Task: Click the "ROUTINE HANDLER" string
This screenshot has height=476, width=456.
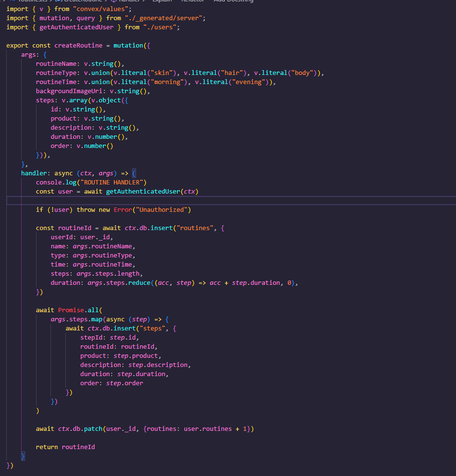Action: click(111, 183)
